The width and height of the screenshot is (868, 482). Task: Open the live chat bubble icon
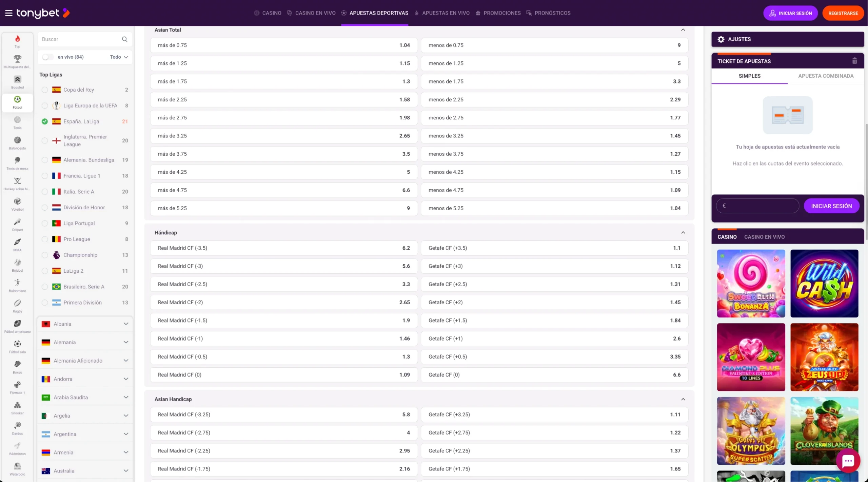pos(848,461)
